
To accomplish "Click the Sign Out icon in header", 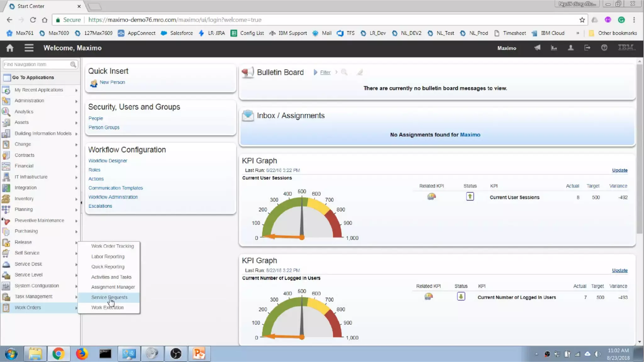I will (x=587, y=48).
